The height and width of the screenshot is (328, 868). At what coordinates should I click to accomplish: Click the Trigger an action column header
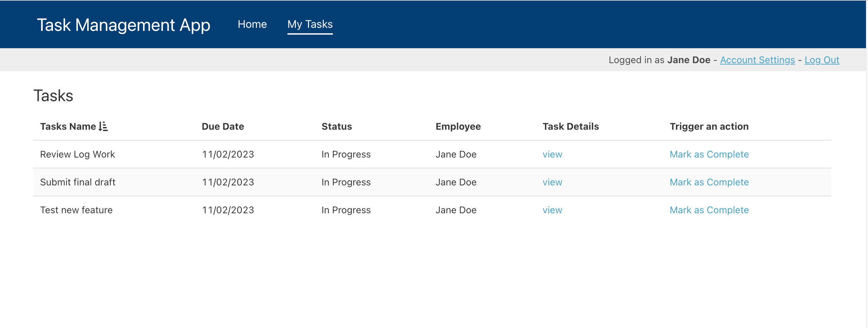click(x=709, y=126)
